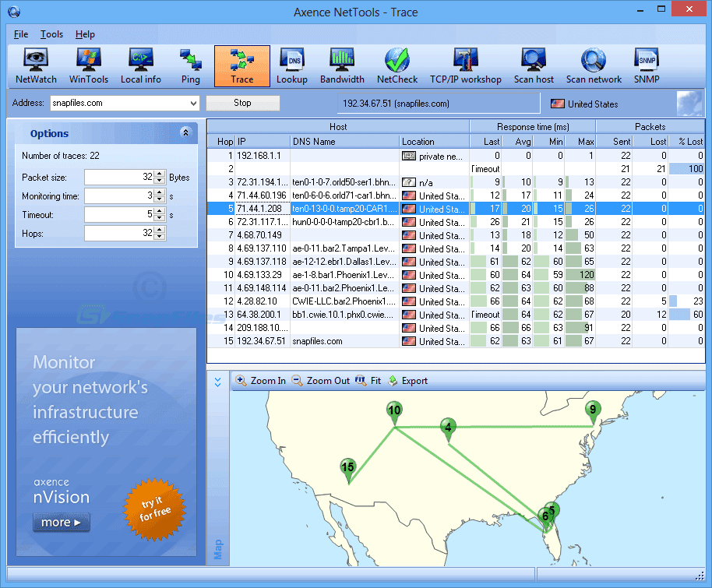
Task: Select hop 13 row 64.38.200.1
Action: pos(456,314)
